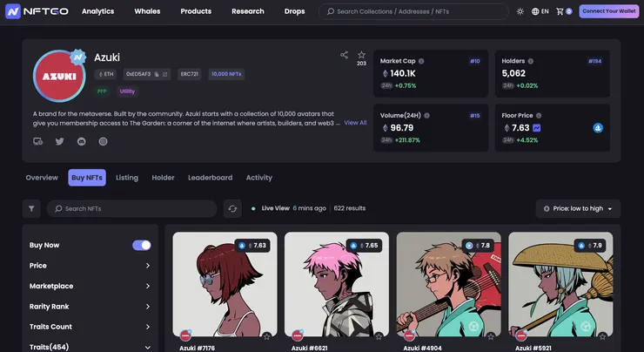Screen dimensions: 644x352
Task: Click View All in the description
Action: coord(355,123)
